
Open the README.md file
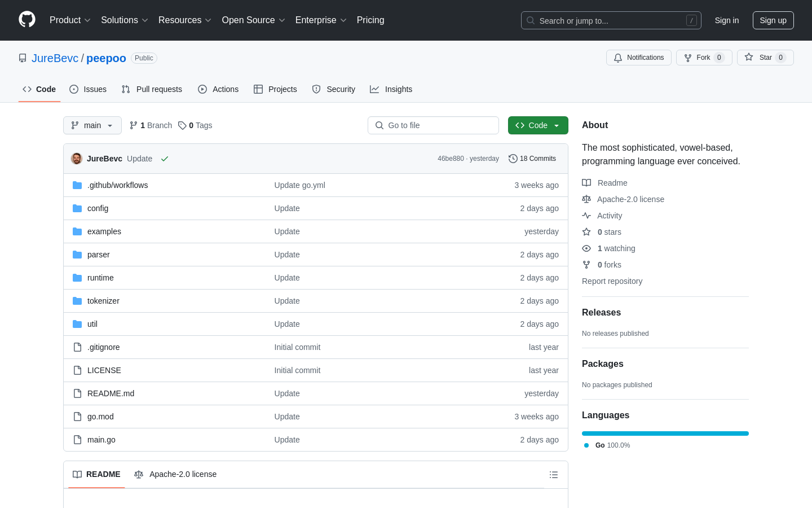click(111, 393)
